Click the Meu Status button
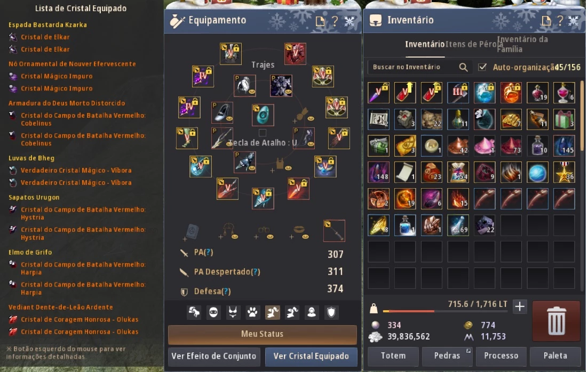The image size is (588, 372). point(262,334)
